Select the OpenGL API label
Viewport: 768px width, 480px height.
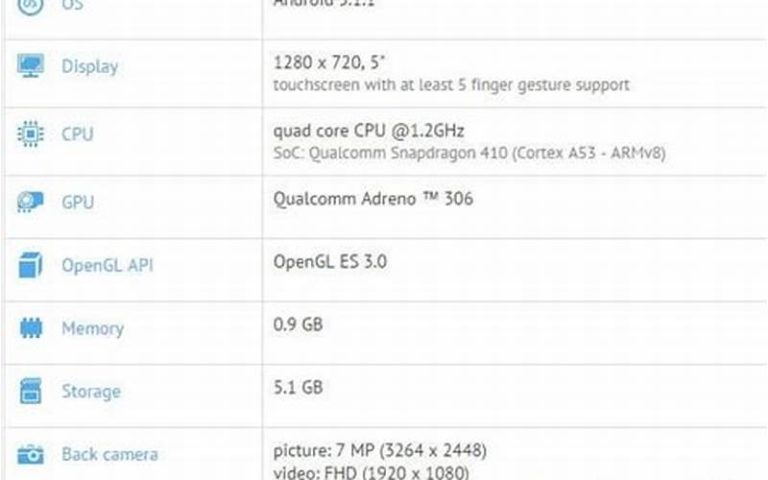pos(107,266)
